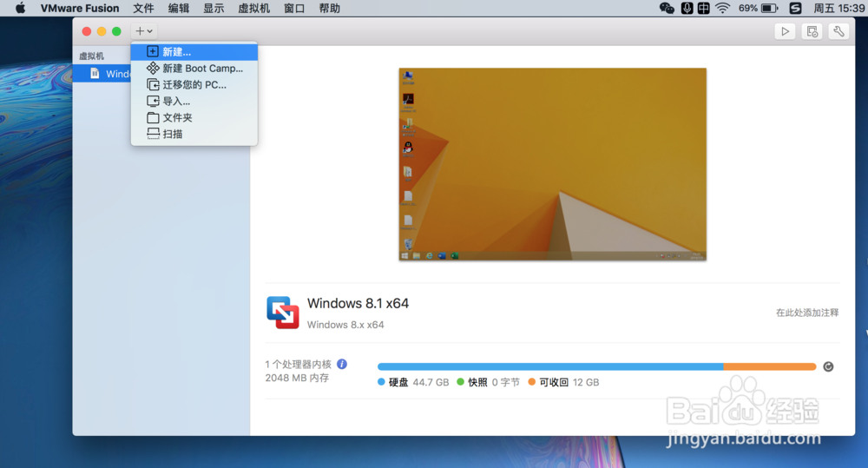The width and height of the screenshot is (868, 468).
Task: Click the 2048 MB 内存 text
Action: tap(297, 378)
